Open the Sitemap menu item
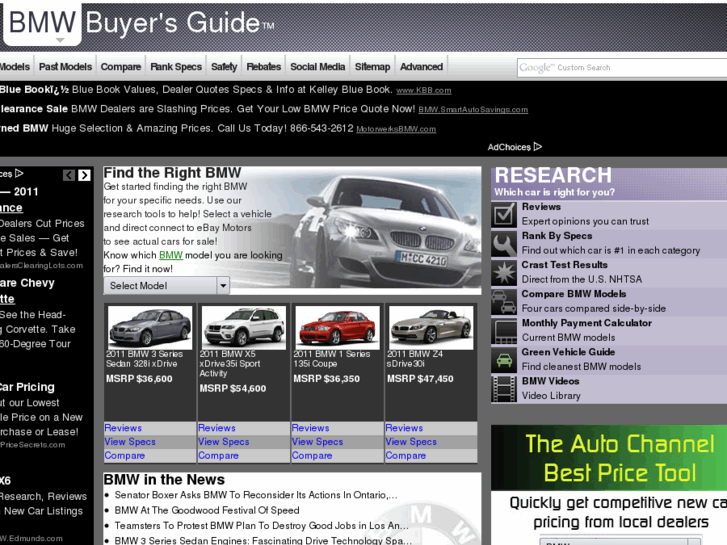The image size is (727, 545). pyautogui.click(x=372, y=67)
